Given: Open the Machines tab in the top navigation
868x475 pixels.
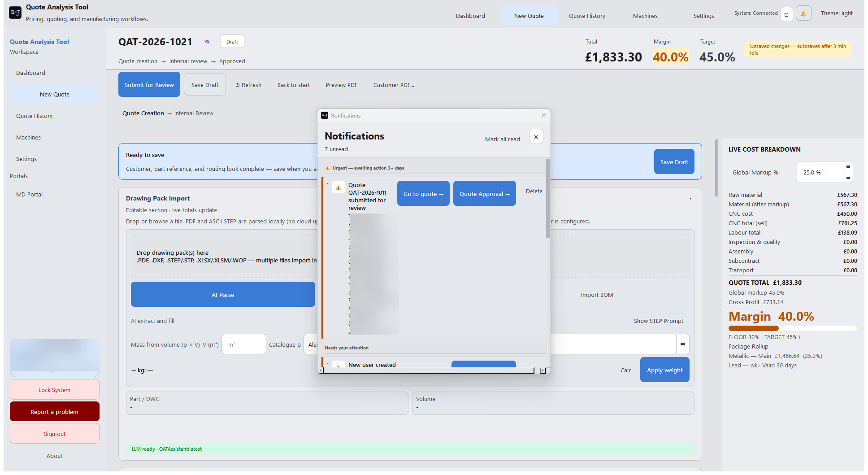Looking at the screenshot, I should (645, 16).
